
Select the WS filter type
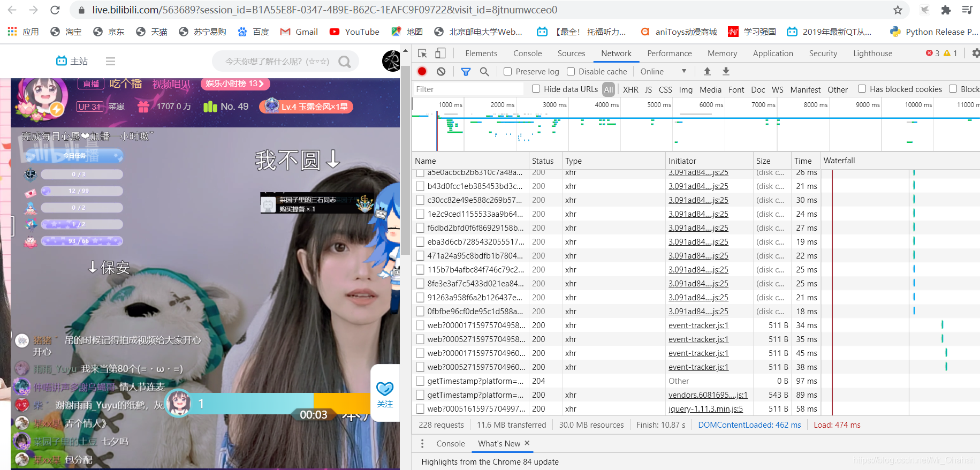[x=777, y=89]
